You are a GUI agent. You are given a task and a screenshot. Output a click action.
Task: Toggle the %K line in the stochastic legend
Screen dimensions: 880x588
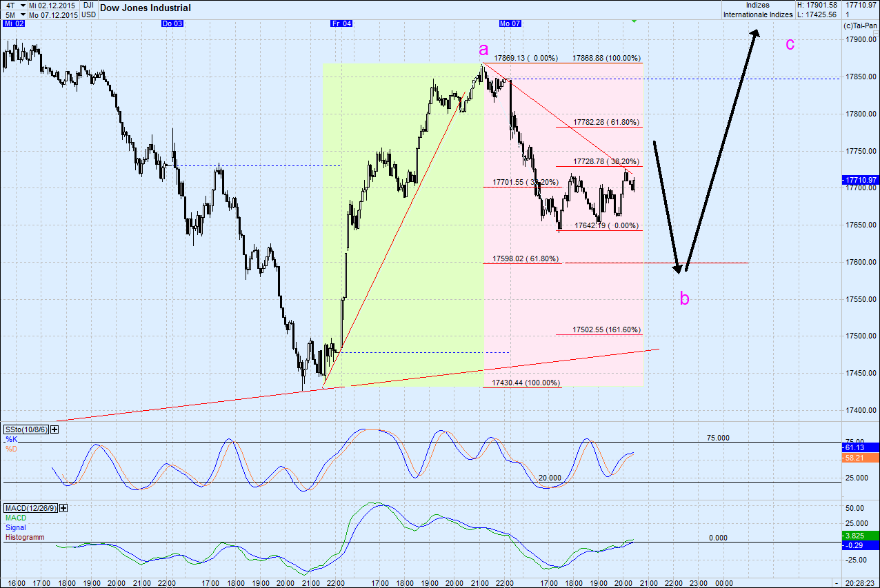(x=11, y=440)
